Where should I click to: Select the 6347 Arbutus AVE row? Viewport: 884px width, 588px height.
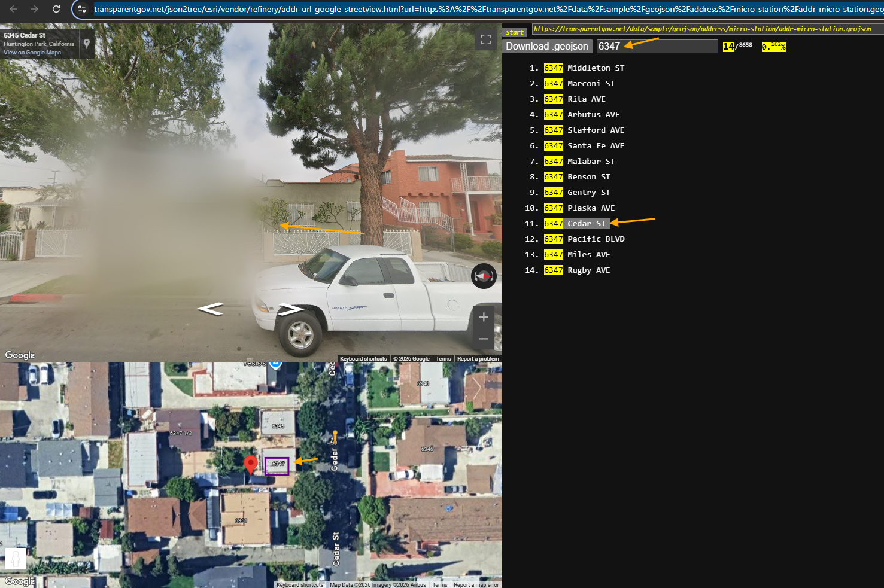pos(582,115)
